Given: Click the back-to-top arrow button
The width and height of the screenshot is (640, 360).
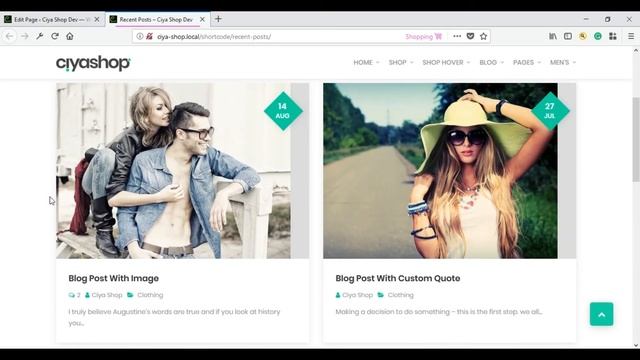Looking at the screenshot, I should (x=601, y=314).
